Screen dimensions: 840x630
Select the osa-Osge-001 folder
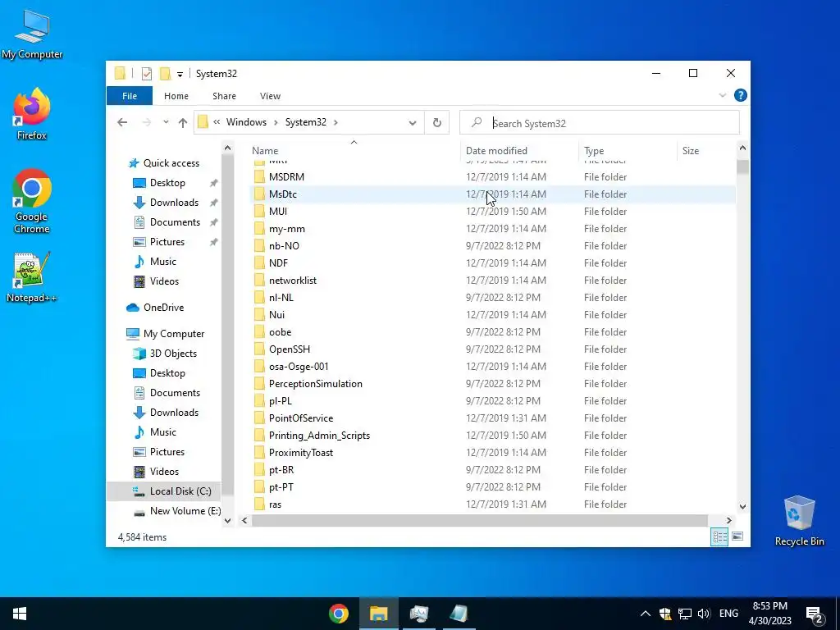click(x=492, y=367)
